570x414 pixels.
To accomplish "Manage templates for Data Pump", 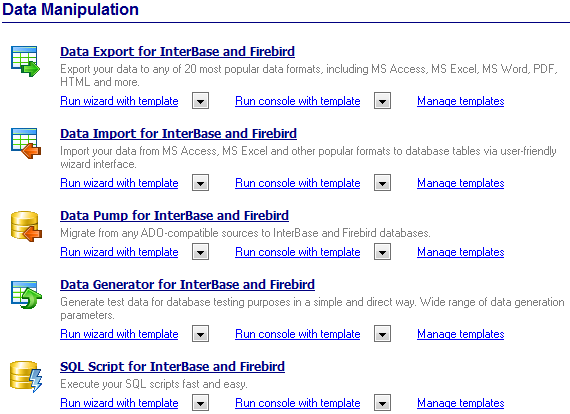I will pyautogui.click(x=461, y=252).
